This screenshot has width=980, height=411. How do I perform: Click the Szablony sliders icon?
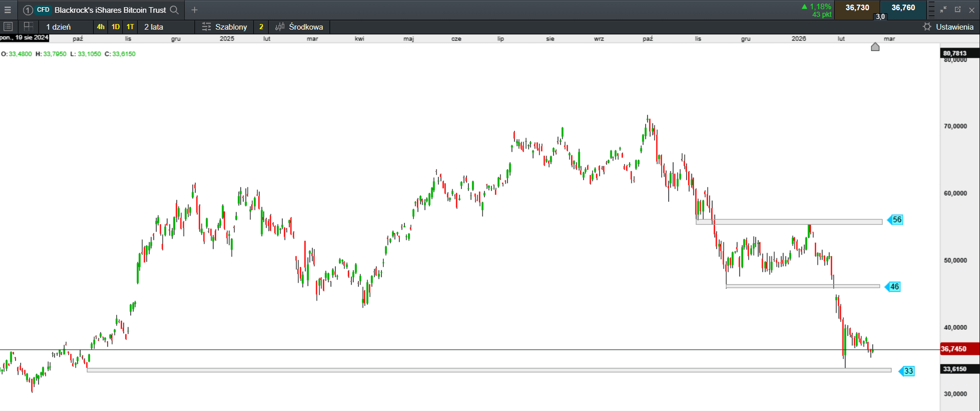pos(206,27)
